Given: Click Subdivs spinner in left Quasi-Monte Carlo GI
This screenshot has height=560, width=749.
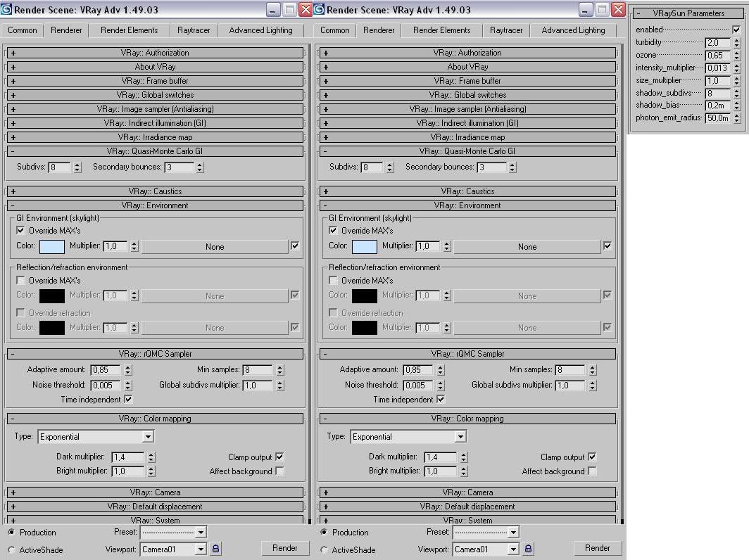Looking at the screenshot, I should coord(77,167).
